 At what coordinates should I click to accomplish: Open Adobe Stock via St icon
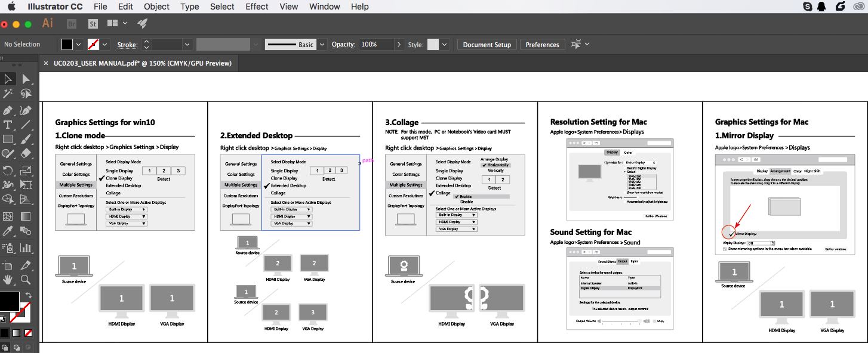[93, 24]
